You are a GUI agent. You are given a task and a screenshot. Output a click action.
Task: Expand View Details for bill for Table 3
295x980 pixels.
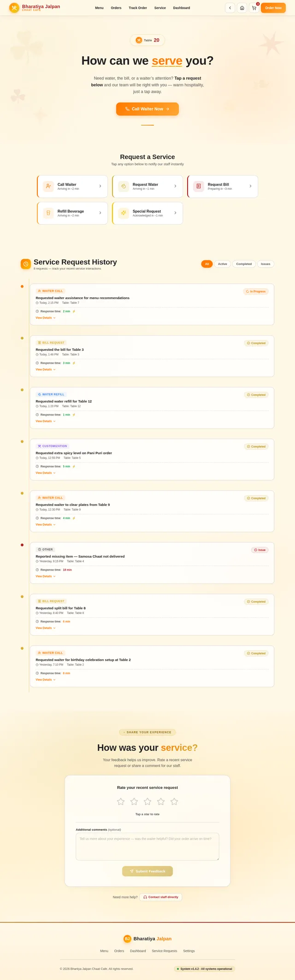[x=46, y=369]
